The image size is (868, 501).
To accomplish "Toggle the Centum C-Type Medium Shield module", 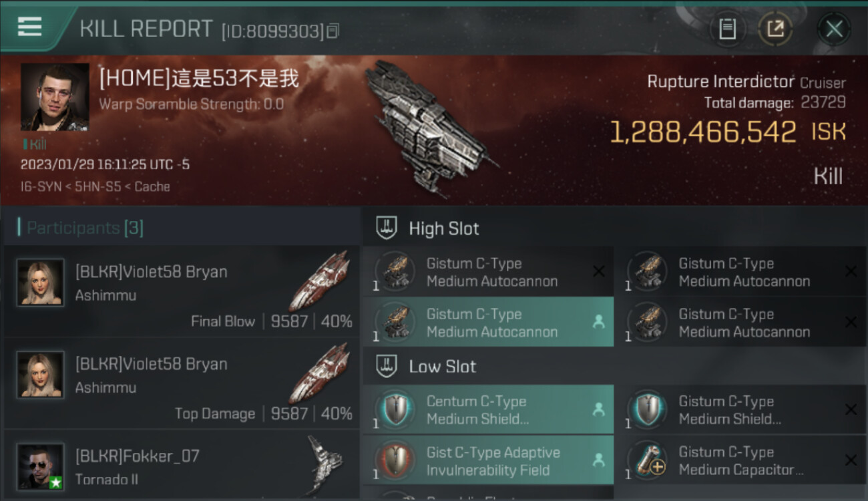I will point(488,409).
